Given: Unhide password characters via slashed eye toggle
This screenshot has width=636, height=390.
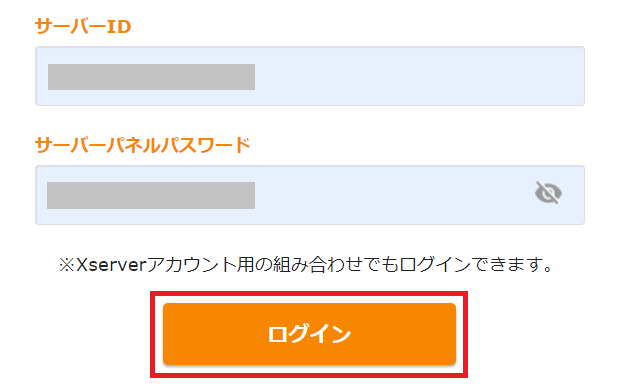Looking at the screenshot, I should (x=548, y=193).
